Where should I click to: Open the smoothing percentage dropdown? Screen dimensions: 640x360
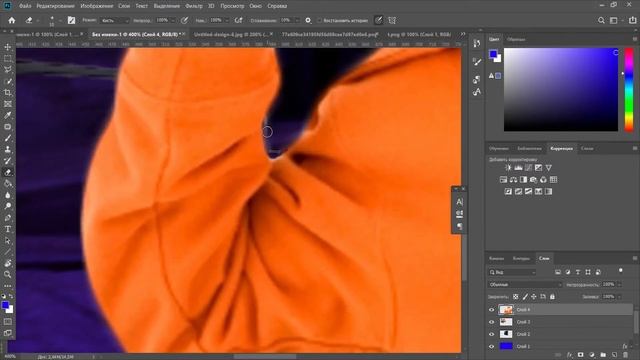point(297,20)
